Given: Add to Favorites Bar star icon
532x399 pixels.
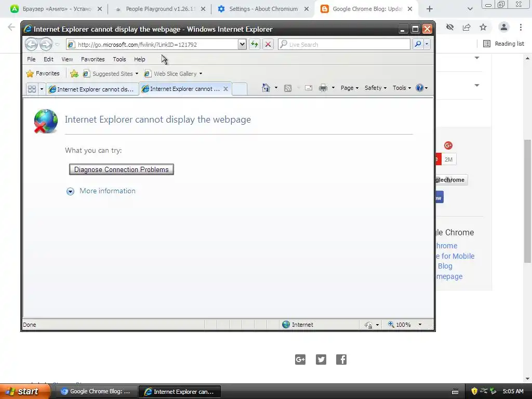Looking at the screenshot, I should [74, 73].
